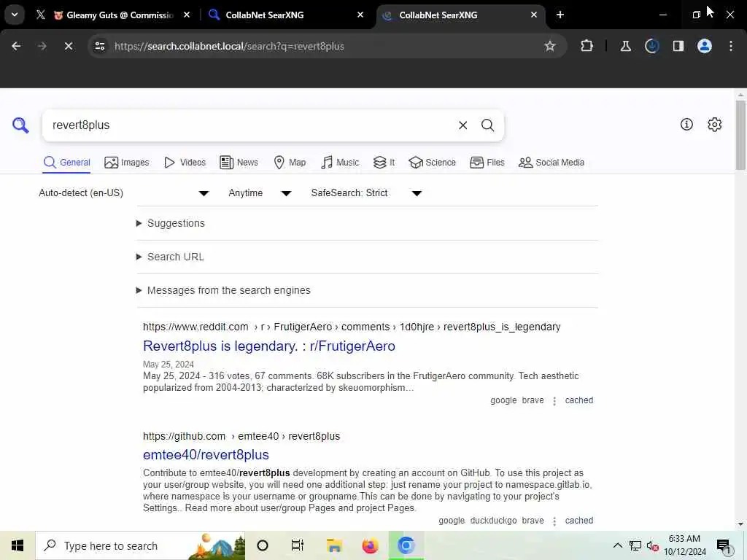Viewport: 747px width, 560px height.
Task: Select the Files category tab
Action: pos(487,163)
